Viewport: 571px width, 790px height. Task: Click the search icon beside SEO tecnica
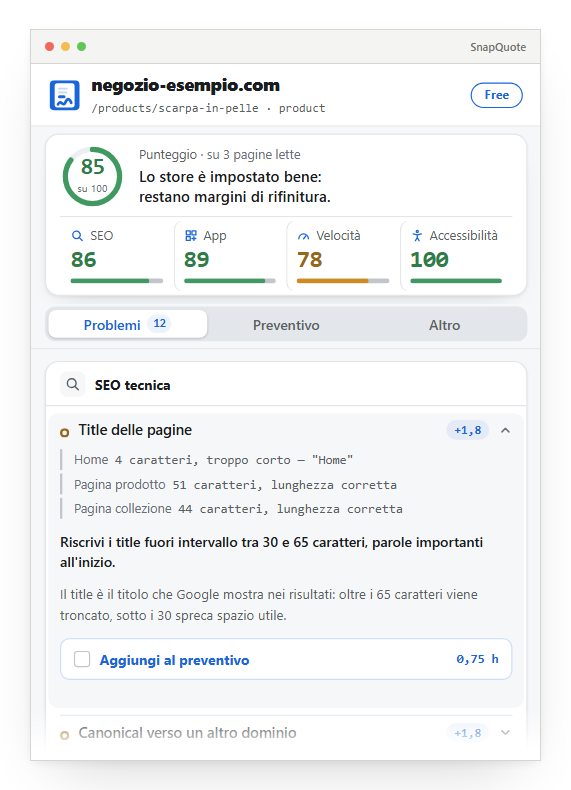click(x=73, y=385)
